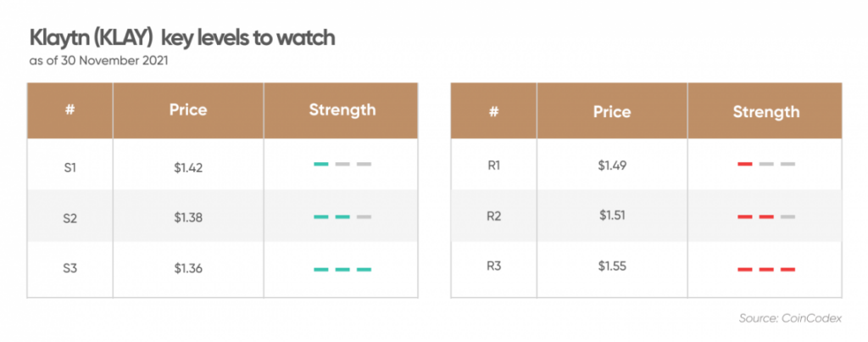Select the $1.36 price cell
The width and height of the screenshot is (868, 342).
(x=187, y=269)
